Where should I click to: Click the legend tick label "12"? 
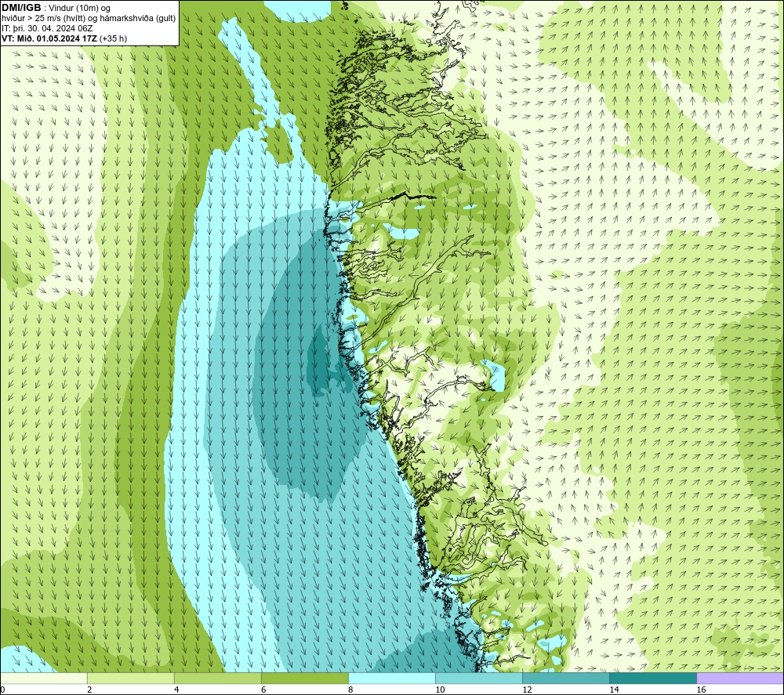click(x=527, y=690)
